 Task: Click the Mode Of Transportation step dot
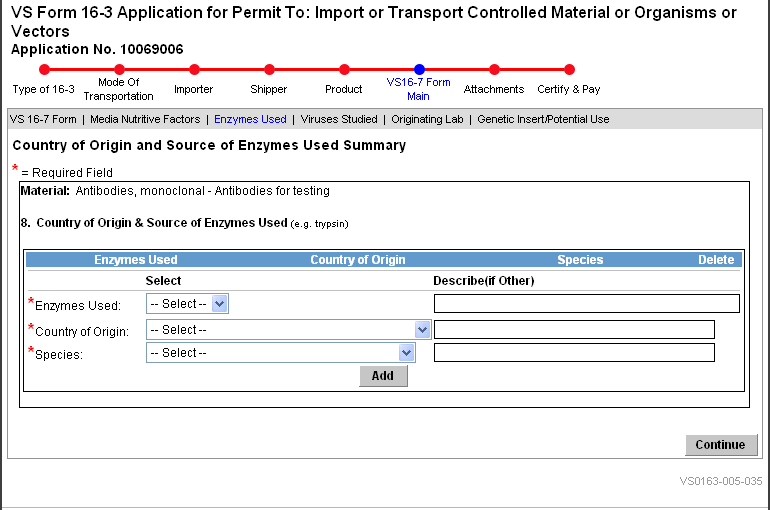pos(119,70)
